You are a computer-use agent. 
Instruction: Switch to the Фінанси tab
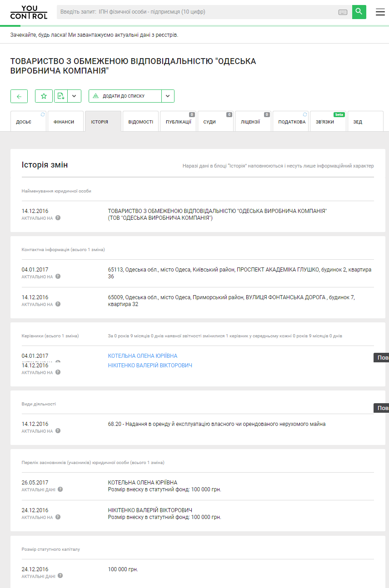(65, 122)
